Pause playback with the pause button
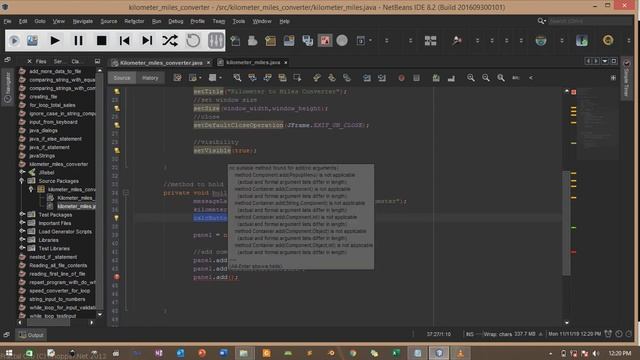 pyautogui.click(x=78, y=40)
